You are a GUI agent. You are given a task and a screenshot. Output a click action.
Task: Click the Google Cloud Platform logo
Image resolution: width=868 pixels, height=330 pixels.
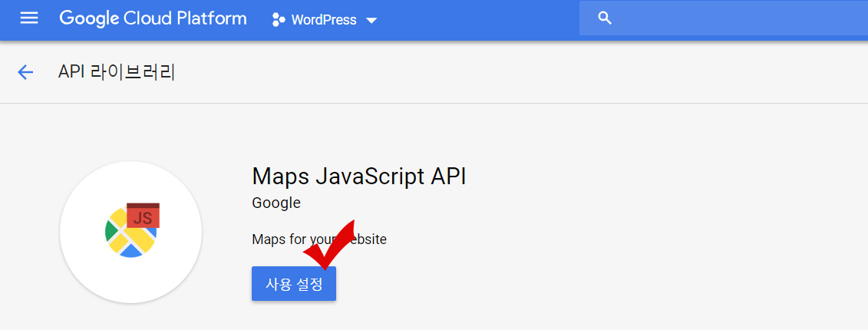153,19
